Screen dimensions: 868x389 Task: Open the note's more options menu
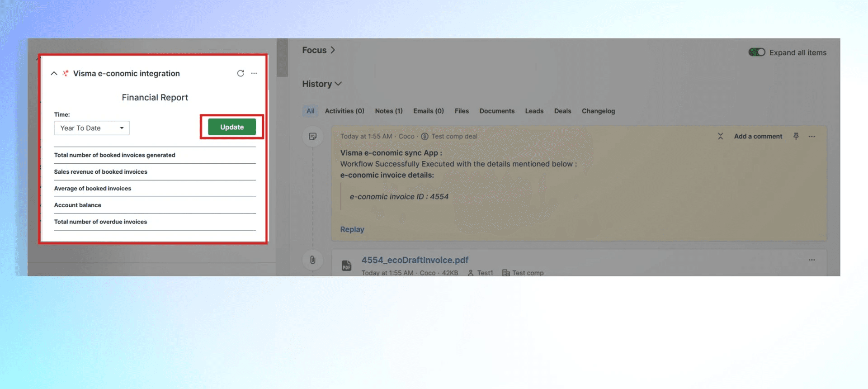pyautogui.click(x=812, y=136)
